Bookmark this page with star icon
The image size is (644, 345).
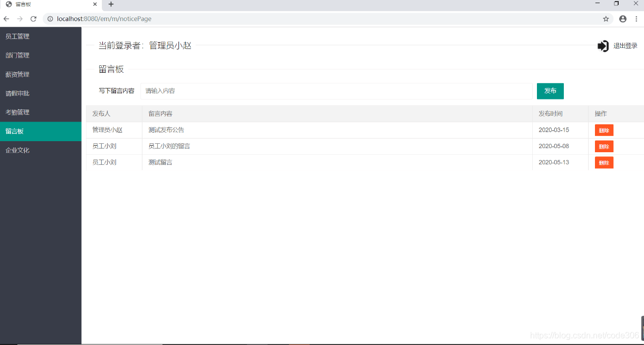(606, 18)
